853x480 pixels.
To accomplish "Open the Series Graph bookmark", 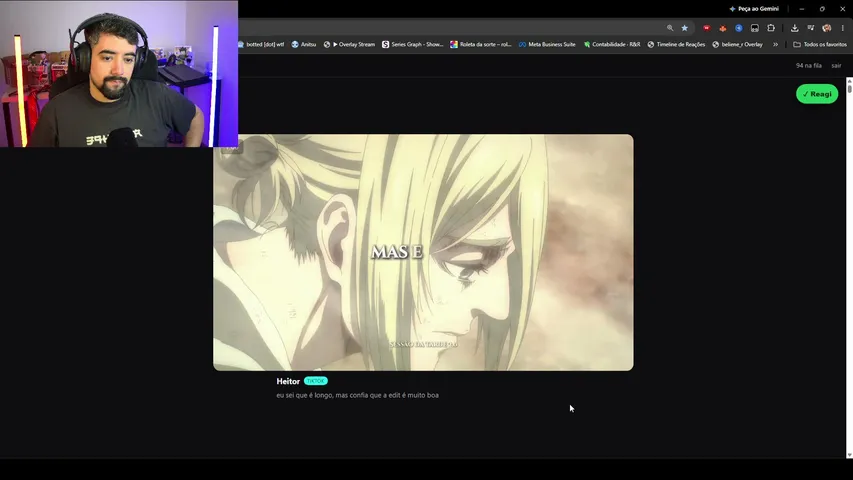I will (412, 45).
